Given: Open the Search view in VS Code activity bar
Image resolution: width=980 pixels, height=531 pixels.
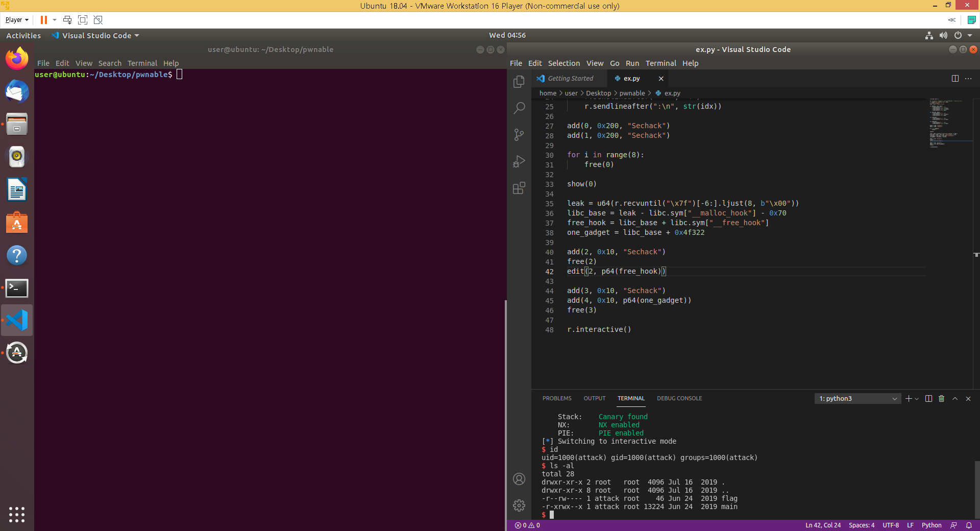Looking at the screenshot, I should 519,108.
